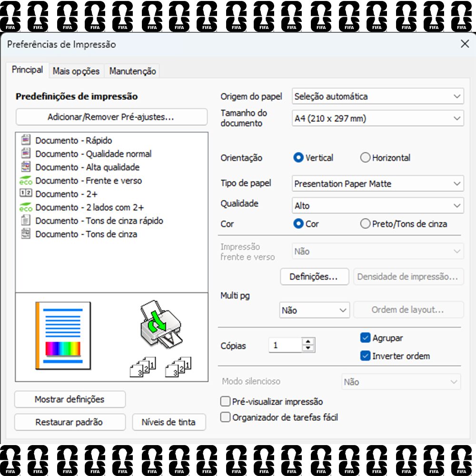Open the Multi pg dropdown
The image size is (476, 476).
point(315,310)
